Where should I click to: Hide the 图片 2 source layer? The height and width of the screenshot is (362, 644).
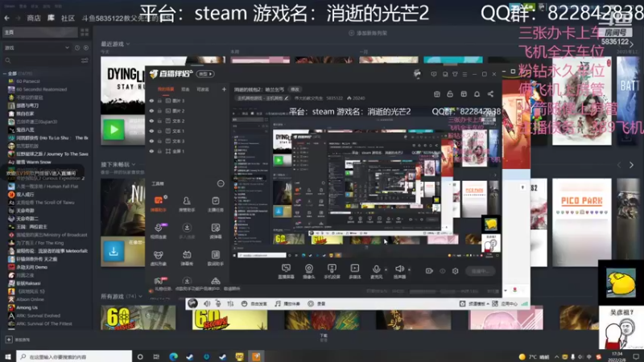[151, 111]
